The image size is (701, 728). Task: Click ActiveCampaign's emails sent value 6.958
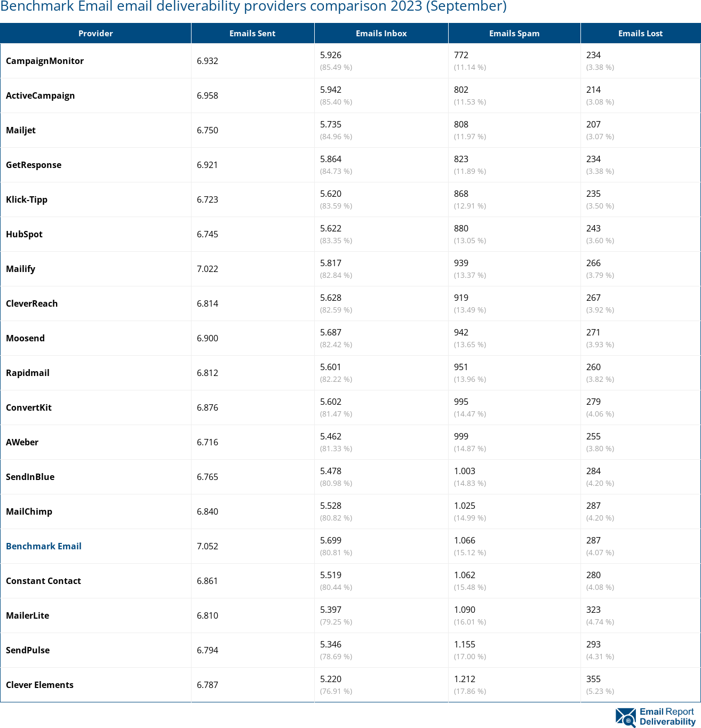208,95
